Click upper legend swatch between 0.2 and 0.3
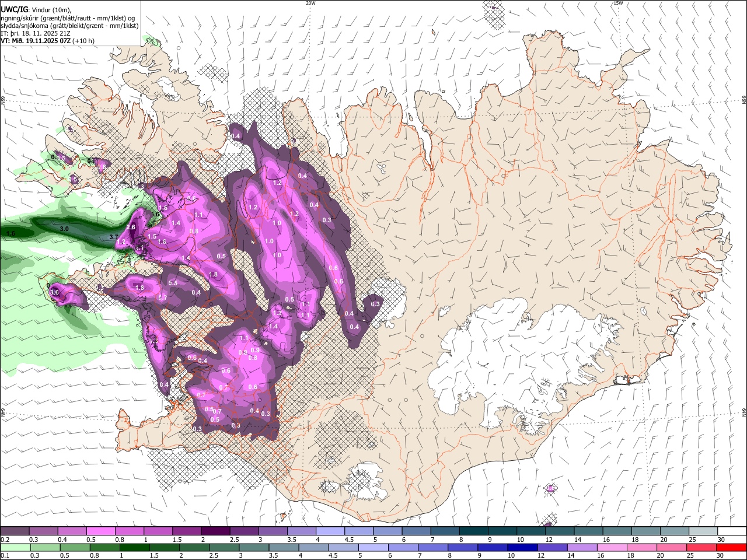The image size is (747, 560). [15, 531]
